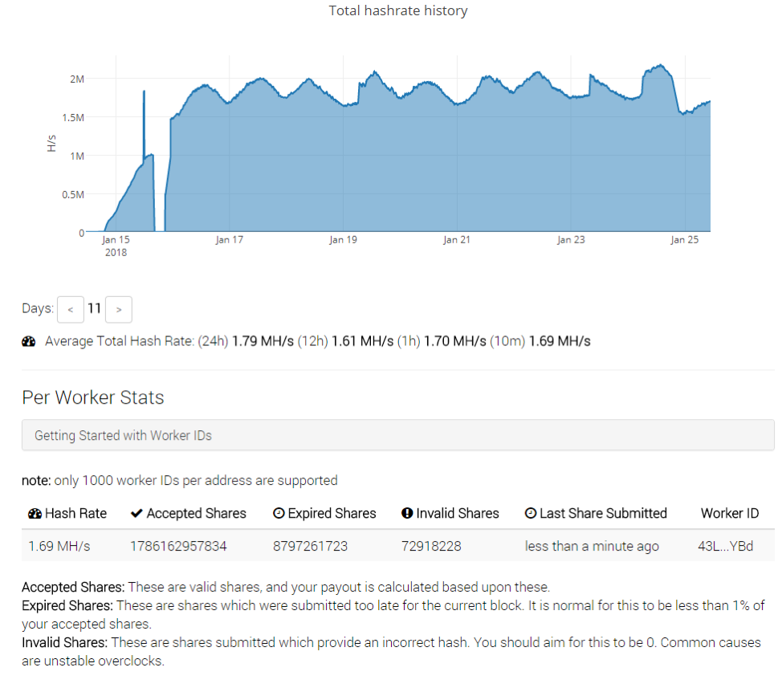Increase days with the right arrow button
782x700 pixels.
[119, 310]
